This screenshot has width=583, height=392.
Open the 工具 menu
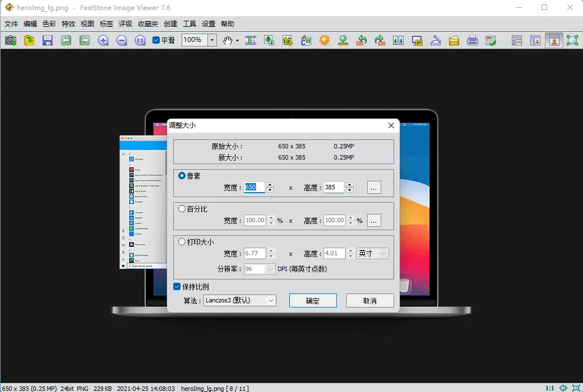point(189,24)
